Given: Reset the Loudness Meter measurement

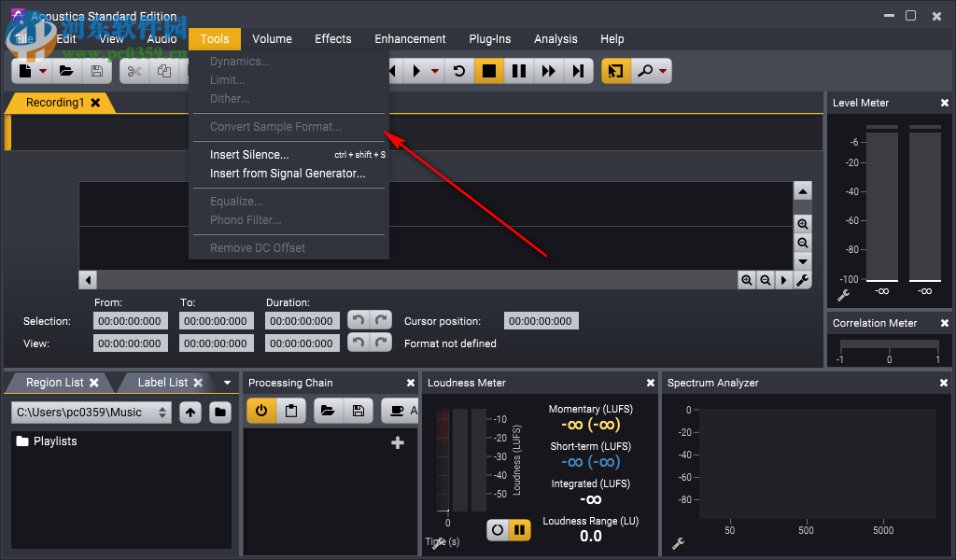Looking at the screenshot, I should (498, 530).
